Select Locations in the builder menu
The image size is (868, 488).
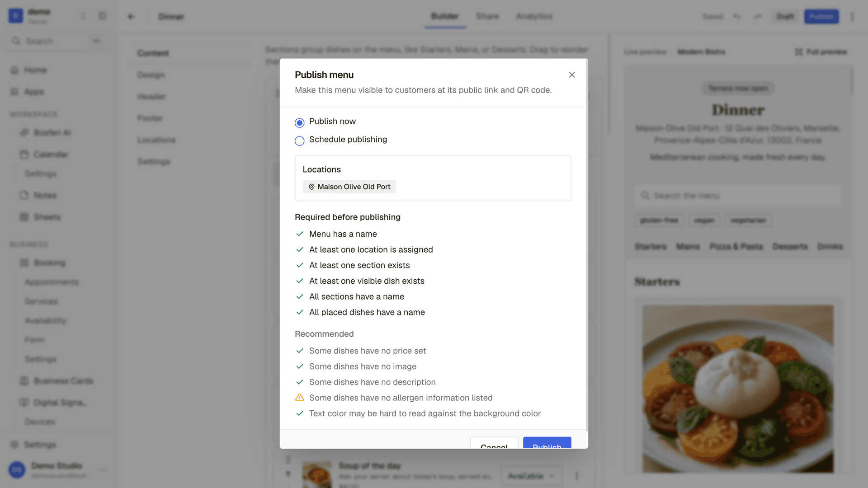pos(156,140)
